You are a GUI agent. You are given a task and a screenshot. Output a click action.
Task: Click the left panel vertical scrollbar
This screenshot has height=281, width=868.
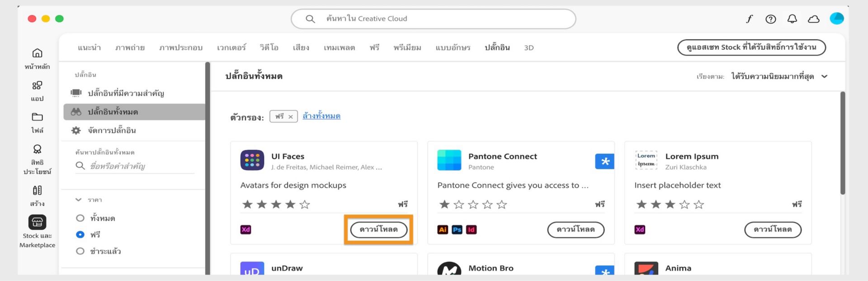click(x=208, y=168)
